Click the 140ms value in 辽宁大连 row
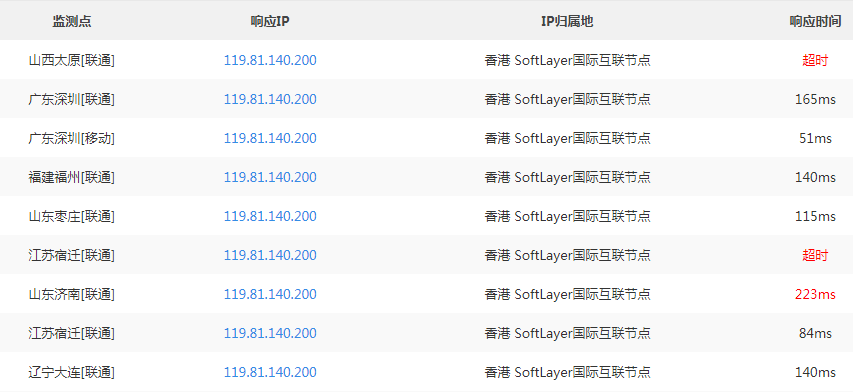The width and height of the screenshot is (853, 392). [x=815, y=372]
